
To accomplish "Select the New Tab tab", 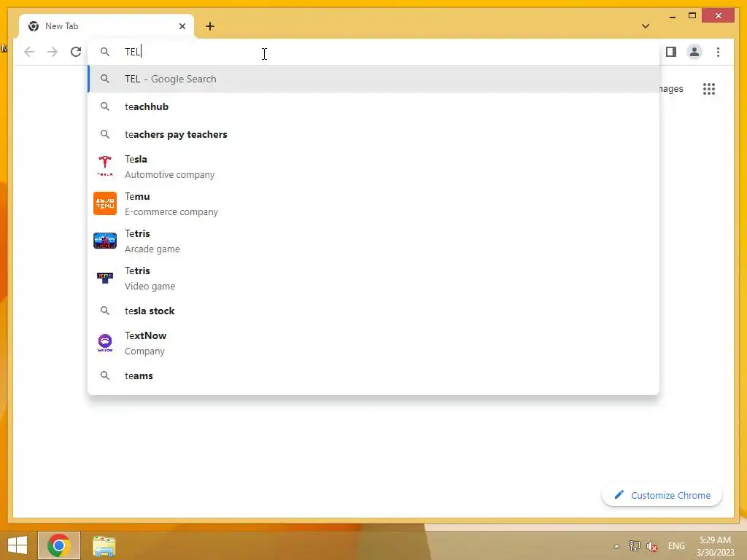I will click(x=107, y=26).
